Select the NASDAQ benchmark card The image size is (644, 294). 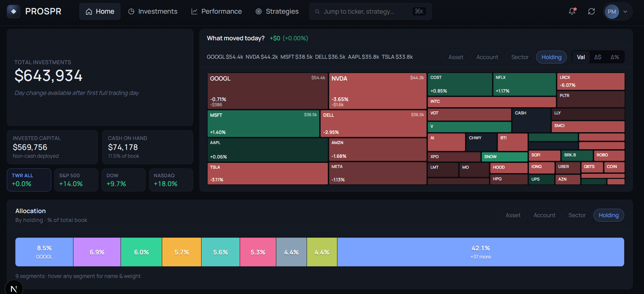pyautogui.click(x=171, y=180)
